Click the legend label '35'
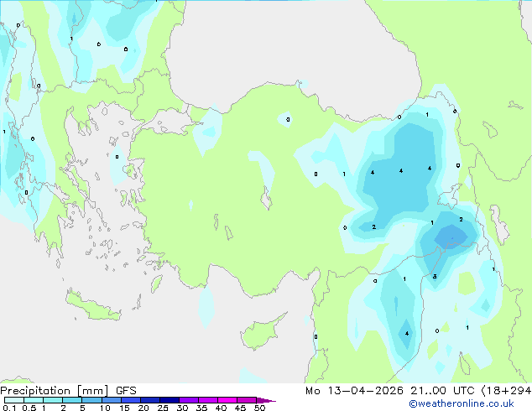This screenshot has width=532, height=411. tap(201, 408)
